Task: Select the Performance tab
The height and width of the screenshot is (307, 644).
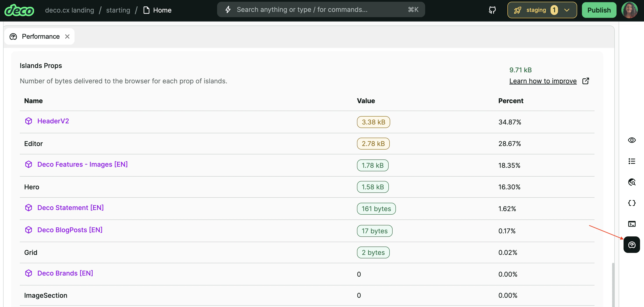Action: (x=40, y=37)
